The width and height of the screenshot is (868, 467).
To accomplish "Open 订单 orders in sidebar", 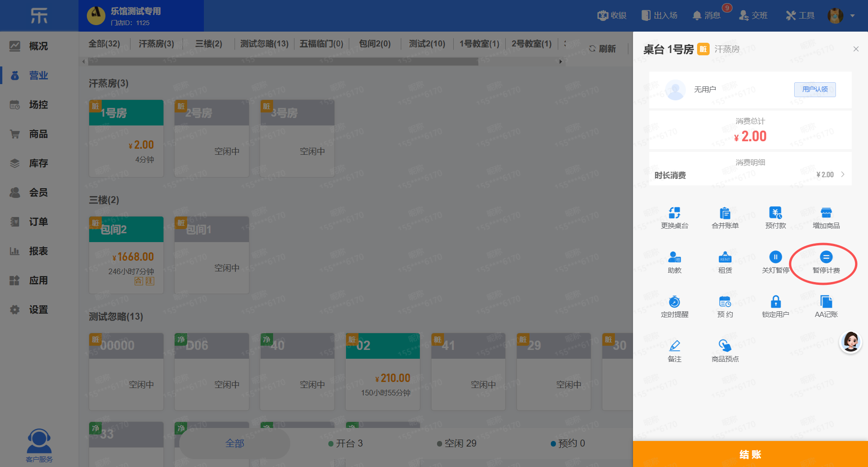I will pos(39,222).
